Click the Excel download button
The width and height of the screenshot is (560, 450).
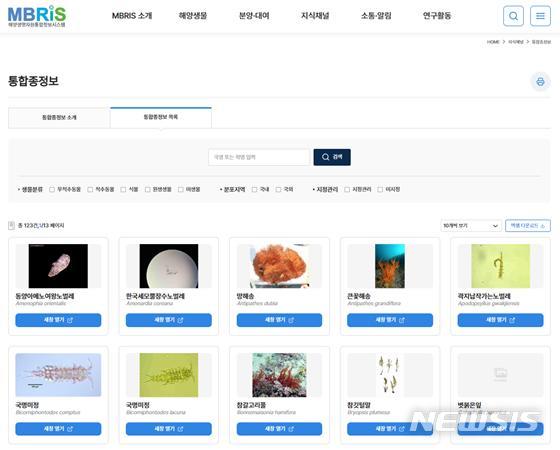point(528,226)
